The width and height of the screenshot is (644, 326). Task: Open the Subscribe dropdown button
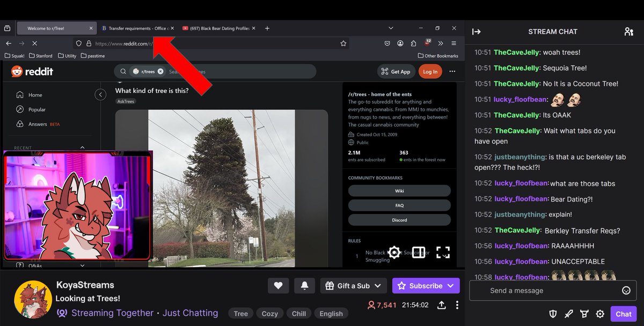426,286
